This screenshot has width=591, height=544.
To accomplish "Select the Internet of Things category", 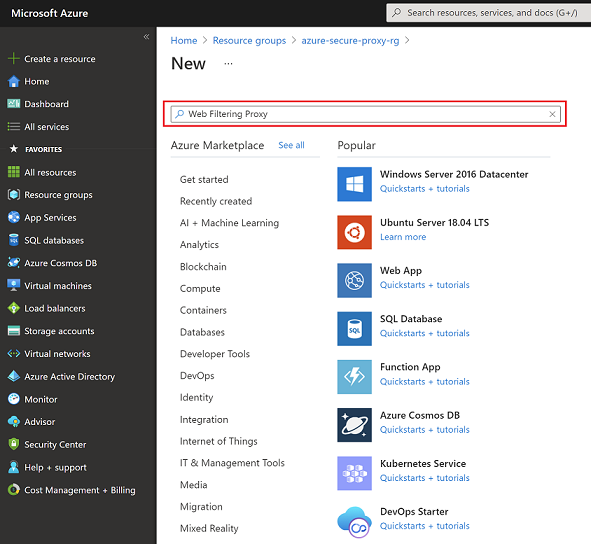I will click(x=219, y=441).
